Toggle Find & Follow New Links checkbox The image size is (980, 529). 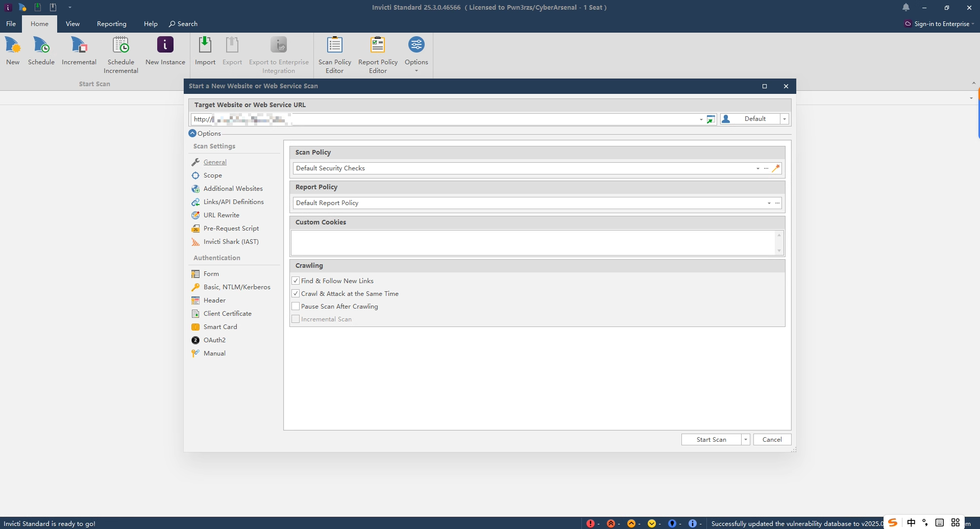tap(296, 281)
